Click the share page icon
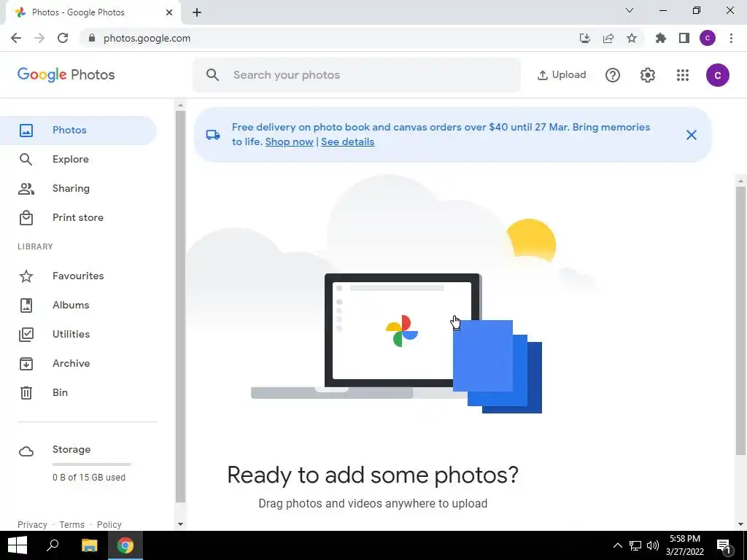Screen dimensions: 747x560 click(x=608, y=38)
